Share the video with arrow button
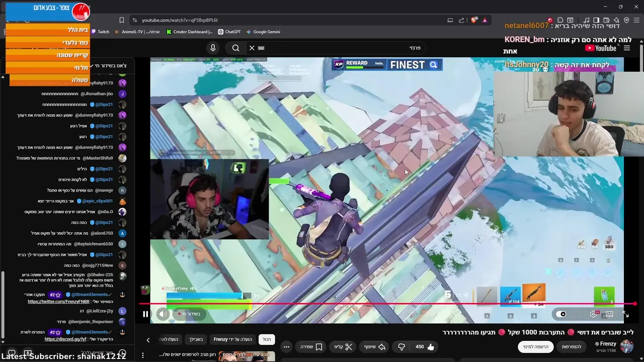Viewport: 644px width, 362px height. pyautogui.click(x=374, y=347)
